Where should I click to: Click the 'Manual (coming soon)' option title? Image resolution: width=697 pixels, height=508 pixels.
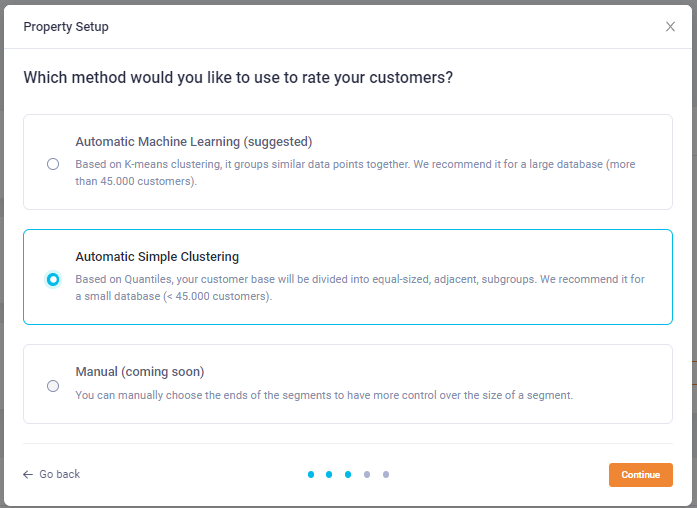tap(140, 372)
